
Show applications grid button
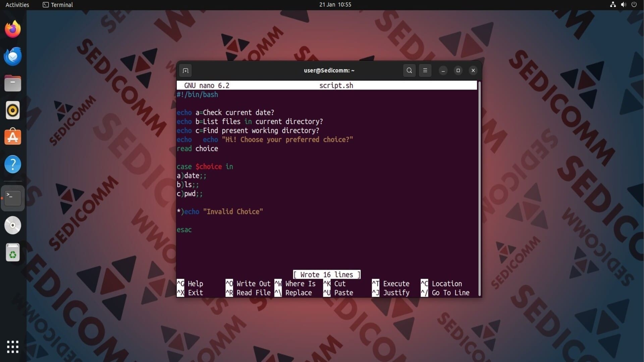click(13, 347)
